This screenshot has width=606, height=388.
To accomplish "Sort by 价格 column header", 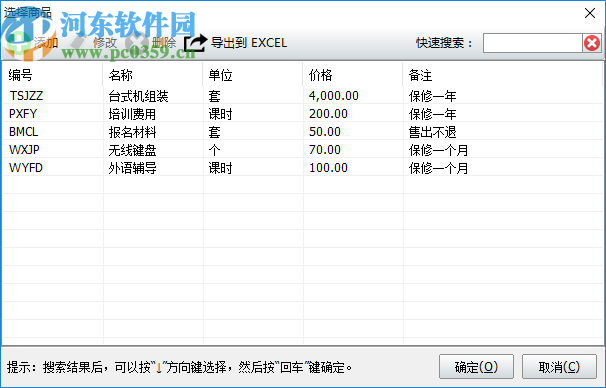I will click(x=353, y=75).
